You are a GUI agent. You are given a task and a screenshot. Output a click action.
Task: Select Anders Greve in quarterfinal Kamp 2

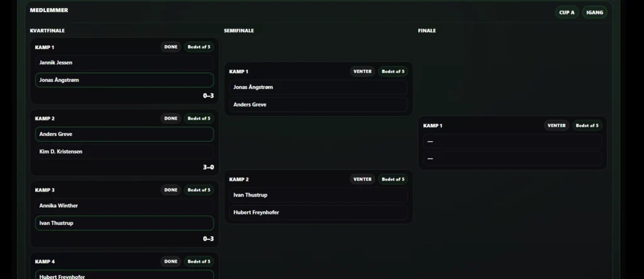click(x=125, y=134)
